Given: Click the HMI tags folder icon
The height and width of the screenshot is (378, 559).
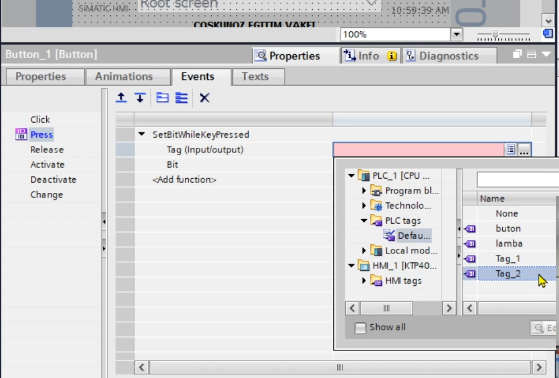Looking at the screenshot, I should 376,281.
